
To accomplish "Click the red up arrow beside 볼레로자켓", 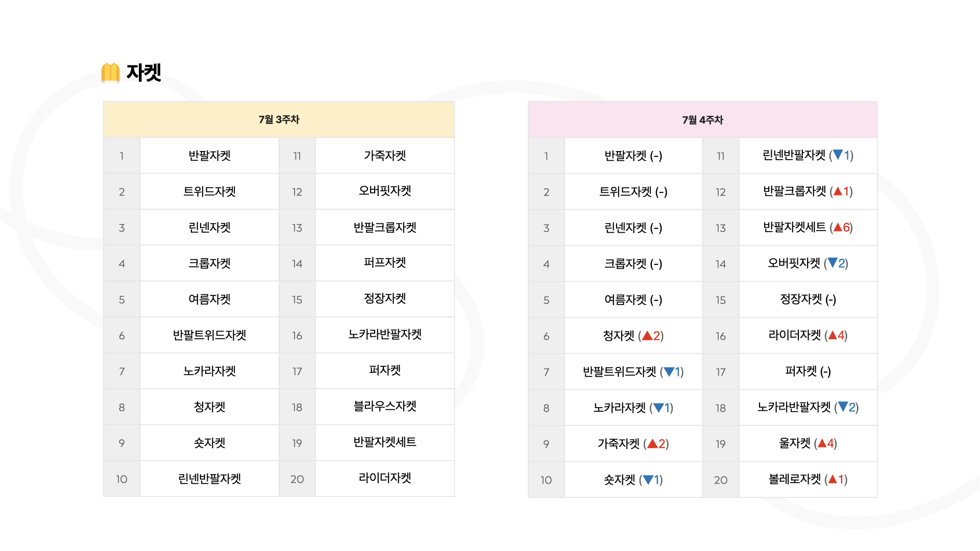I will [x=832, y=480].
